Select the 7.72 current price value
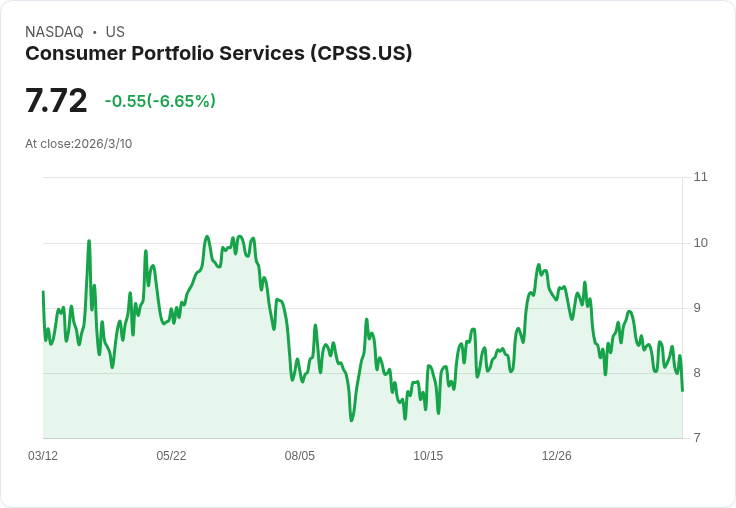 click(56, 100)
